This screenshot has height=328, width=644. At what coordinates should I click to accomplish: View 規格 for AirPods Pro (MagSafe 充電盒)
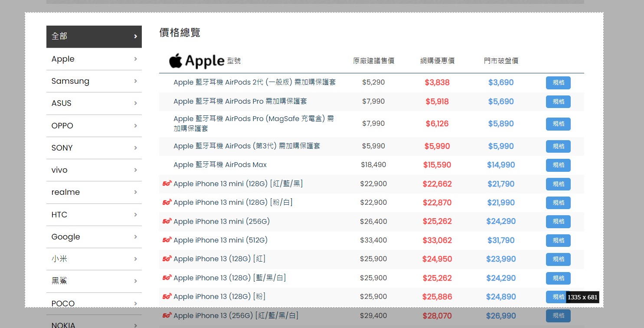point(558,124)
